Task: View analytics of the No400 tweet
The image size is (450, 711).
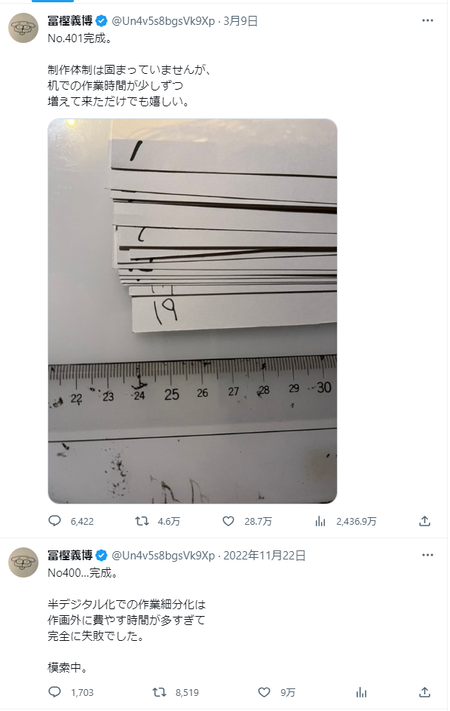Action: coord(361,692)
